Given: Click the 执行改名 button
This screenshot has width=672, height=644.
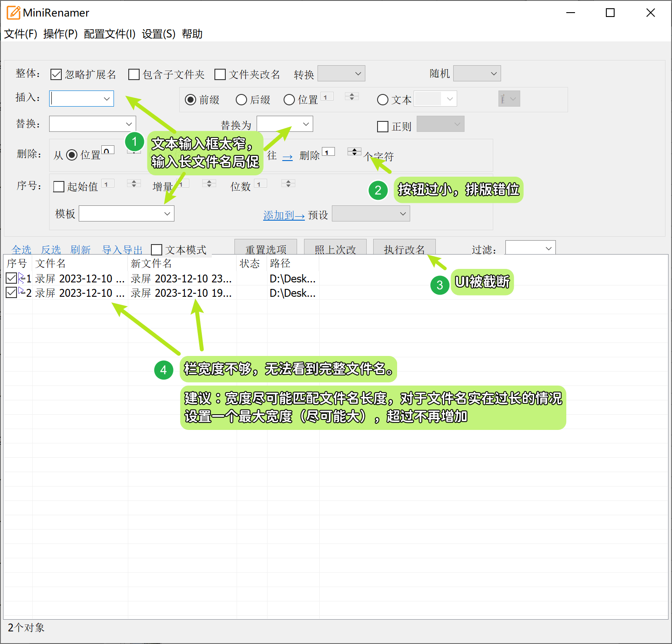Looking at the screenshot, I should click(x=404, y=249).
